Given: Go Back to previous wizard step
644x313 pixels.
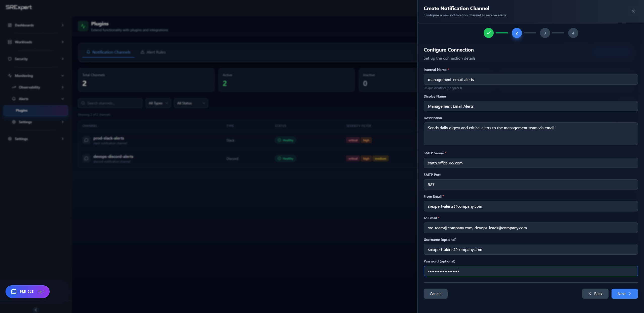Looking at the screenshot, I should (x=595, y=294).
